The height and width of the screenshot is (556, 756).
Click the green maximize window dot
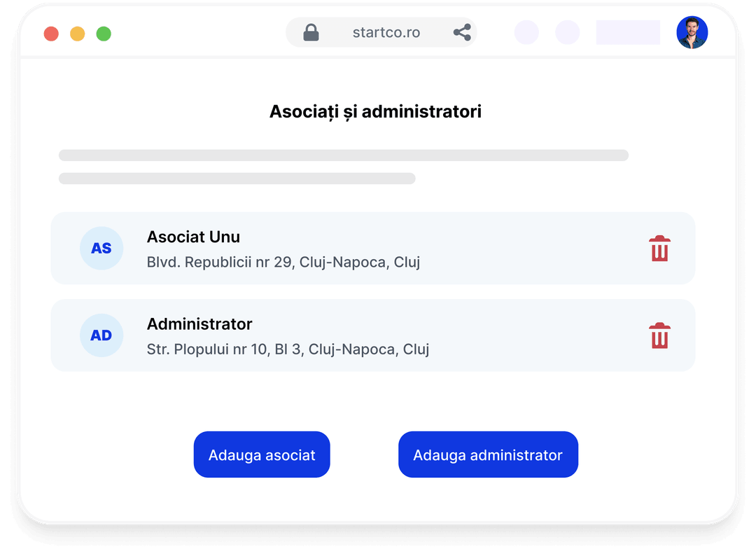(x=104, y=34)
